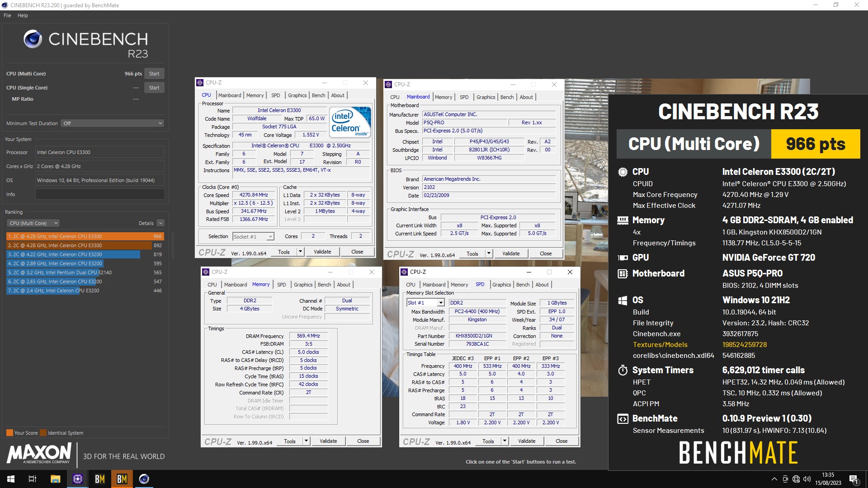Start the CPU Multi Core test

click(x=154, y=74)
